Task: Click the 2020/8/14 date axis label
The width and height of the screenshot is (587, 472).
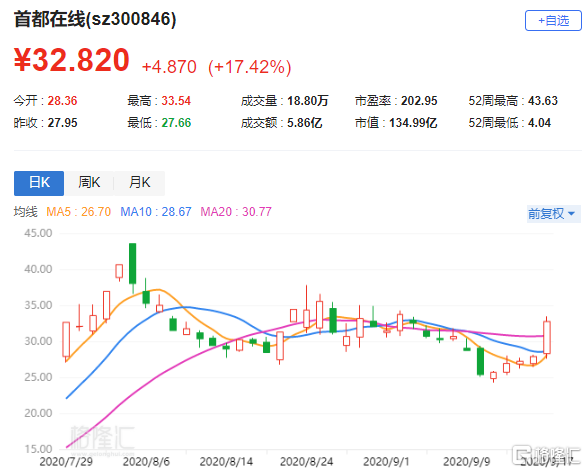Action: tap(226, 462)
